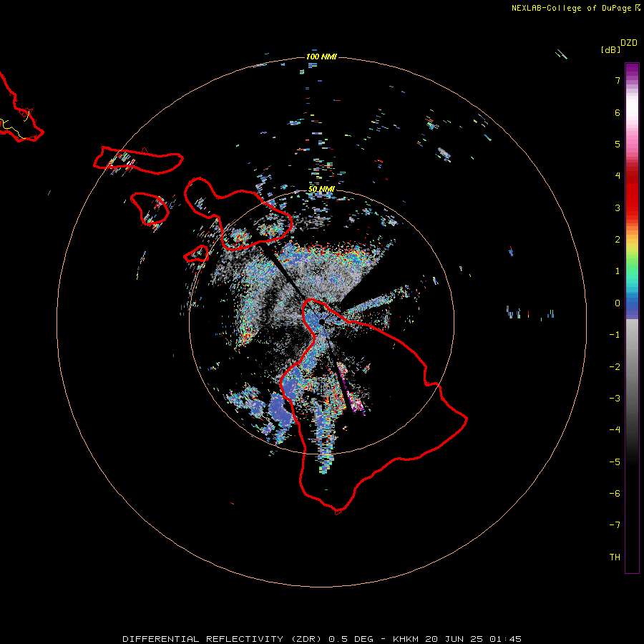644x644 pixels.
Task: Click the red section of the color bar
Action: pyautogui.click(x=632, y=193)
